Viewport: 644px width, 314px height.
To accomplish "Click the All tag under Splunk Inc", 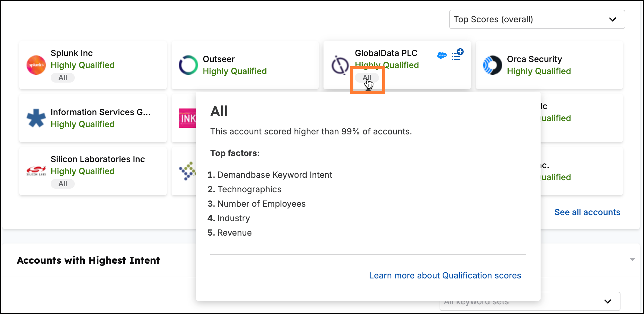I will click(63, 78).
